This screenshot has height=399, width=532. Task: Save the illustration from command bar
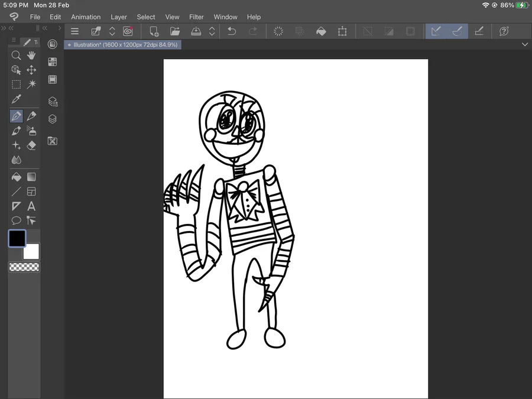(x=196, y=31)
